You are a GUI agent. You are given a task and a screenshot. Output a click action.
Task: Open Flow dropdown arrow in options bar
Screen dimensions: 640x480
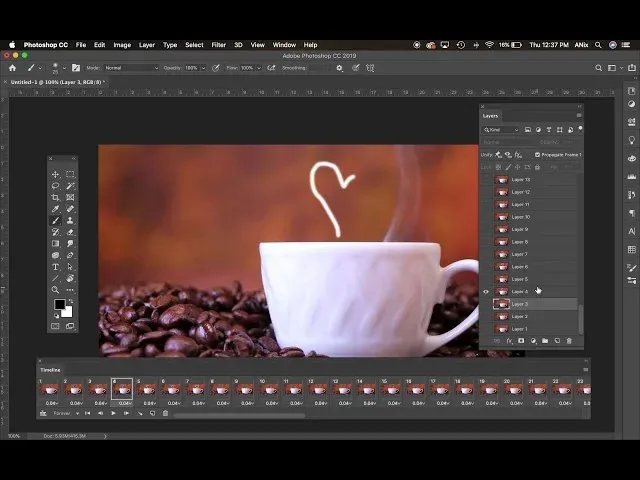(259, 68)
